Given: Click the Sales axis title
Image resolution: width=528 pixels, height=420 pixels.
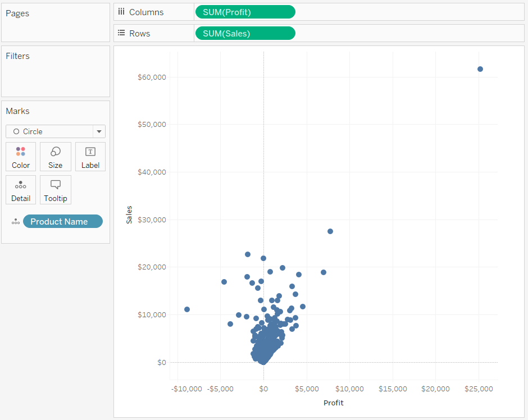Looking at the screenshot, I should (129, 214).
